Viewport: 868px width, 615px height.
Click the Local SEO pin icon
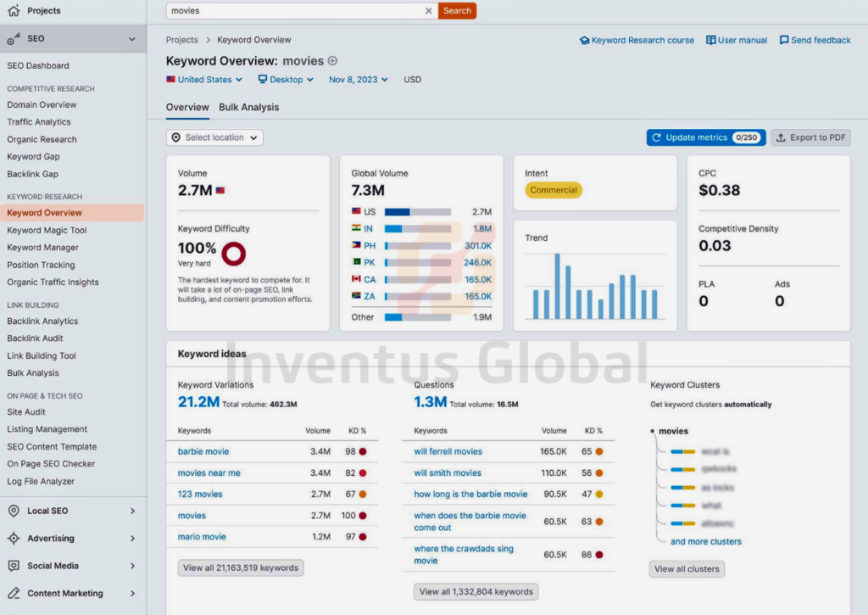point(14,511)
